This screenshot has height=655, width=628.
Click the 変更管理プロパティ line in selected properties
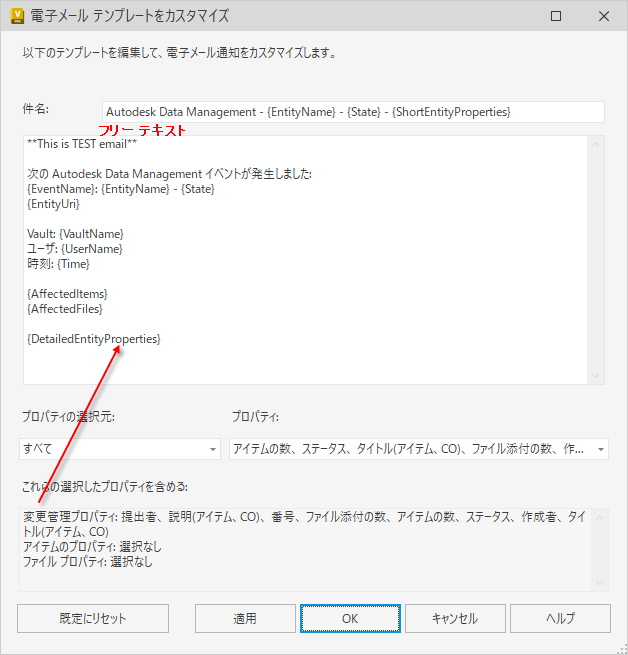(304, 524)
